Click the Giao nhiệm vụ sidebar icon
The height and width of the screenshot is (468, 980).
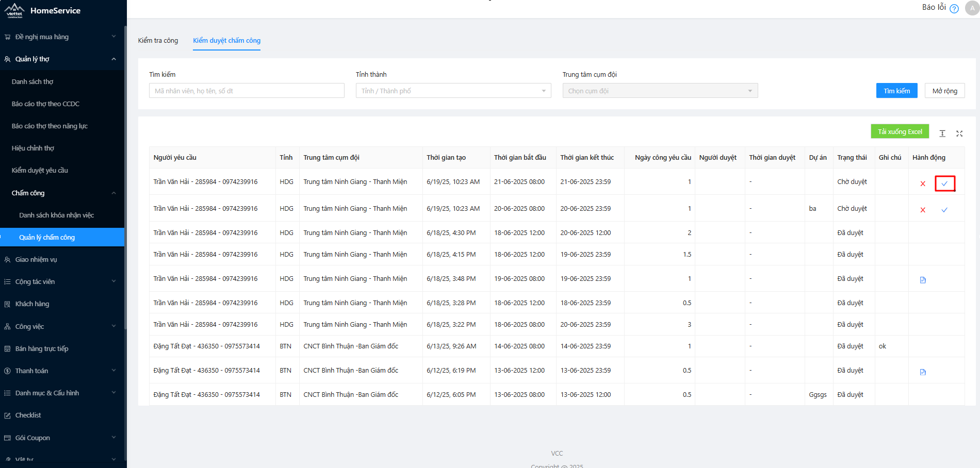click(7, 260)
